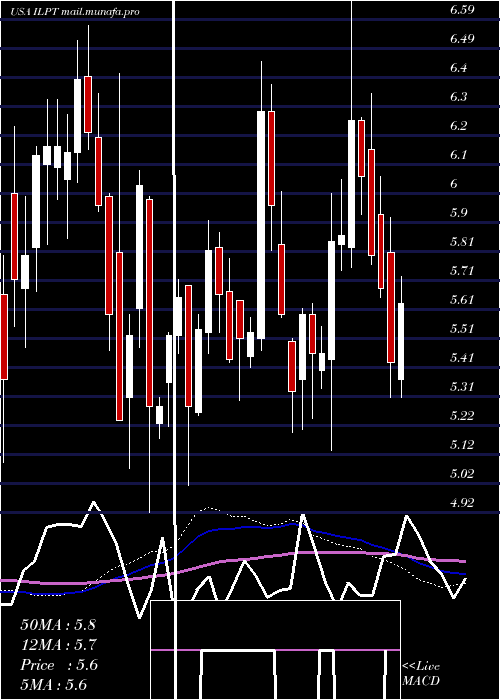The height and width of the screenshot is (700, 500).
Task: Click the '12MA : 5.7' readout
Action: [59, 645]
